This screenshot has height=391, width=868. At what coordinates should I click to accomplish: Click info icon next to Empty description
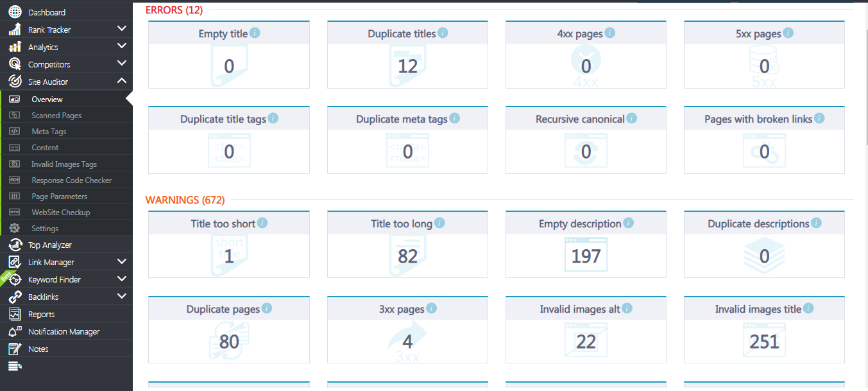629,223
